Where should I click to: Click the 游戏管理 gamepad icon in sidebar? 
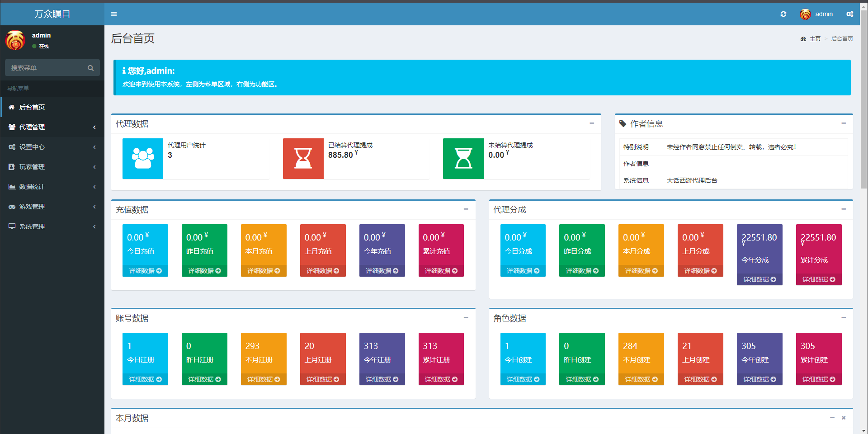12,207
